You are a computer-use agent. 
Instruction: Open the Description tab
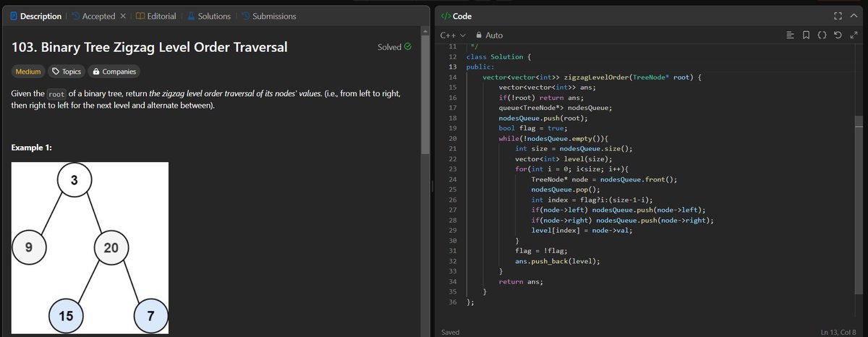(35, 16)
